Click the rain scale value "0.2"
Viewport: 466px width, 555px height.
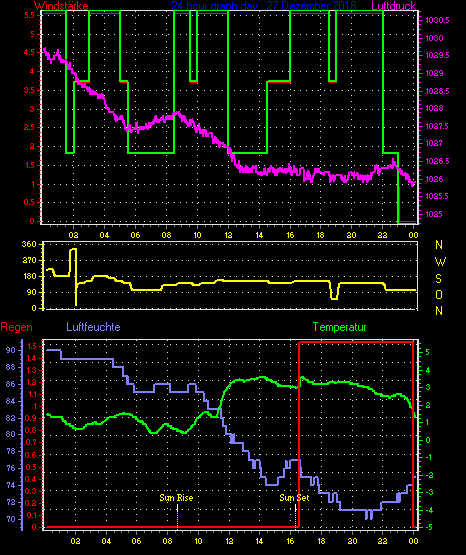pyautogui.click(x=32, y=503)
